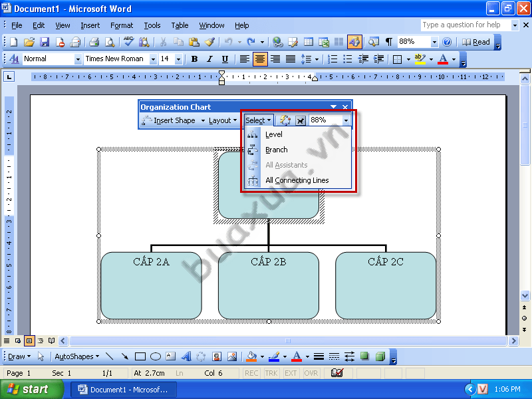The image size is (532, 399).
Task: Open the Font Size dropdown showing 14
Action: click(x=178, y=59)
